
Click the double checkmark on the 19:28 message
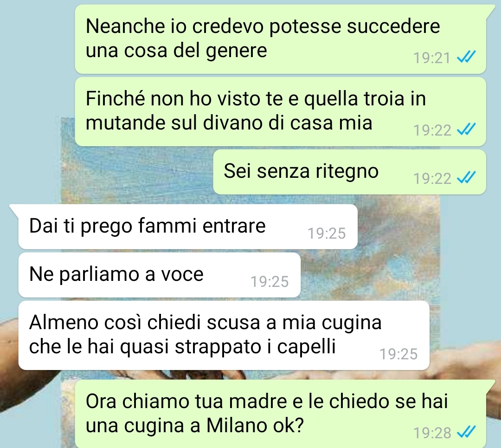466,432
